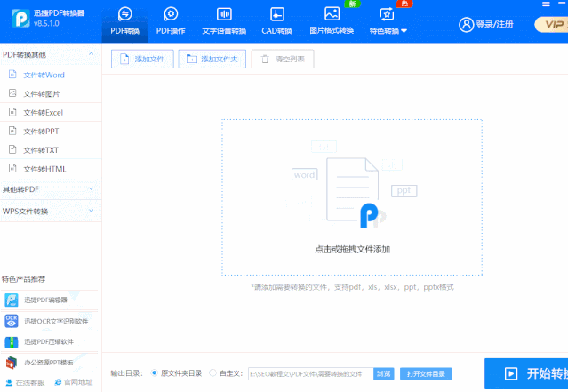Click the 文件转Word document icon
The image size is (568, 392).
click(12, 75)
